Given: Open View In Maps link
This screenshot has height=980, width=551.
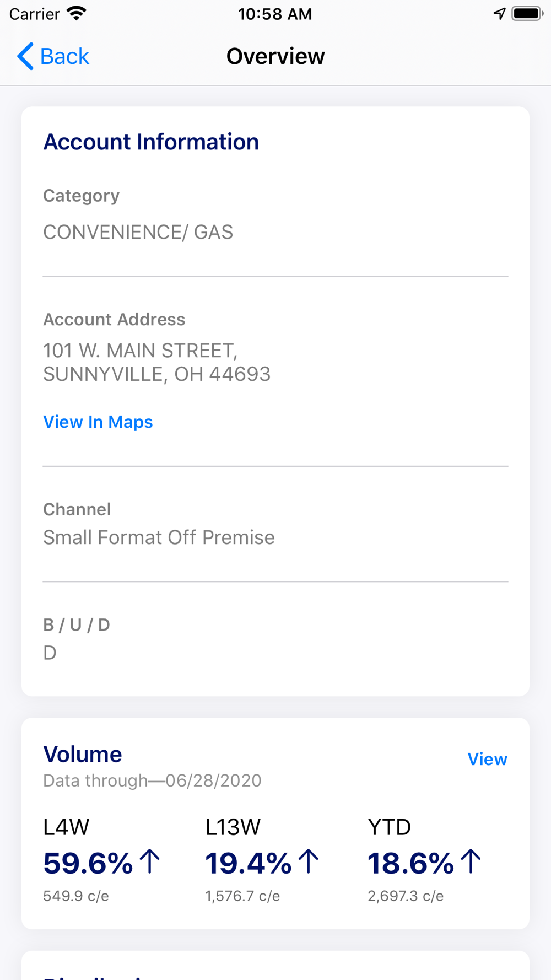Looking at the screenshot, I should coord(98,422).
